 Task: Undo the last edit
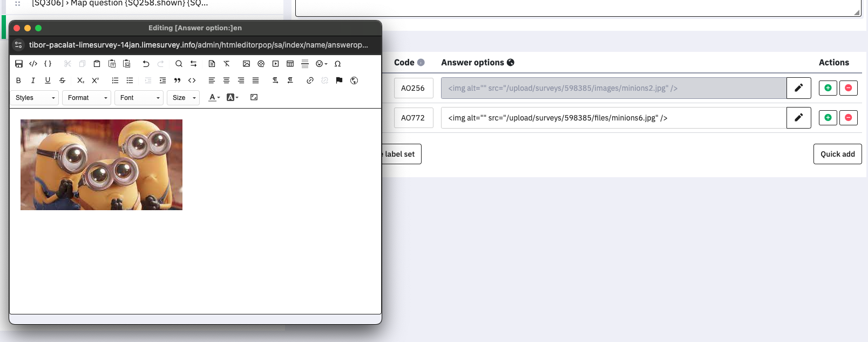(x=146, y=64)
